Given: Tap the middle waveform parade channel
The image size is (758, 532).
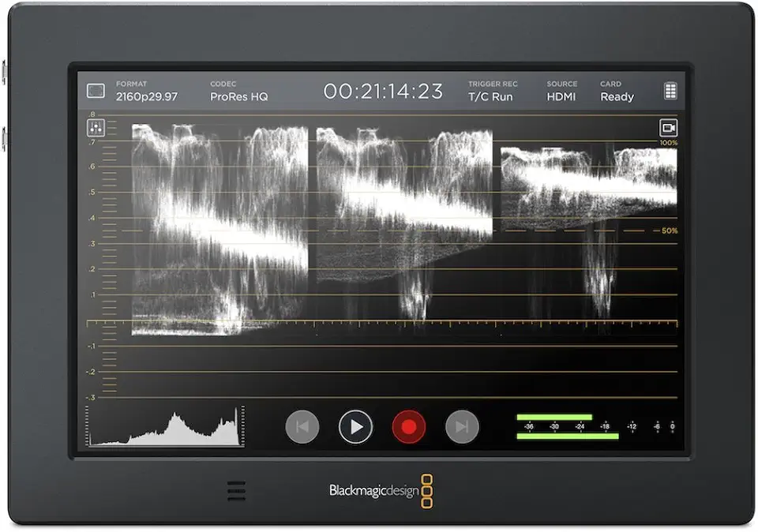Looking at the screenshot, I should [404, 225].
